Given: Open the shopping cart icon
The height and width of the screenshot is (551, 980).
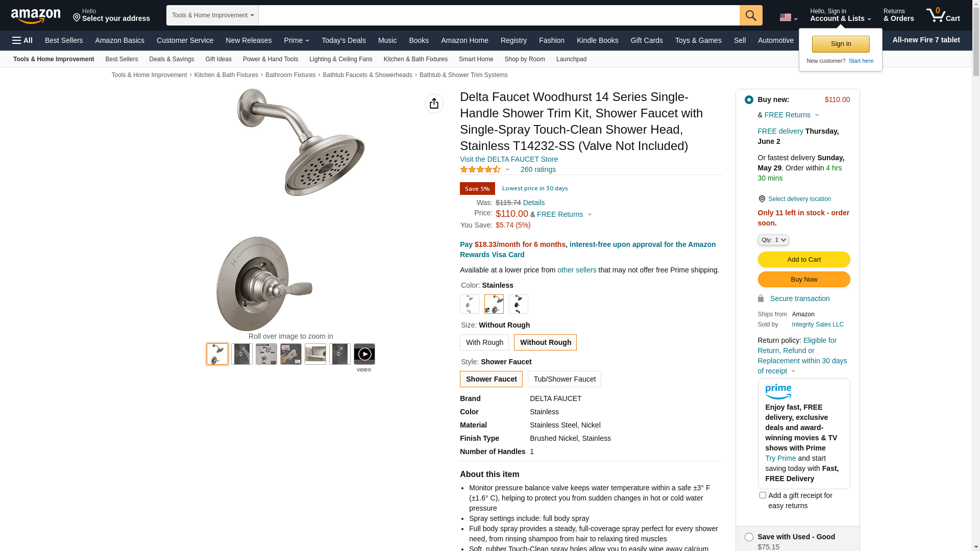Looking at the screenshot, I should point(943,15).
